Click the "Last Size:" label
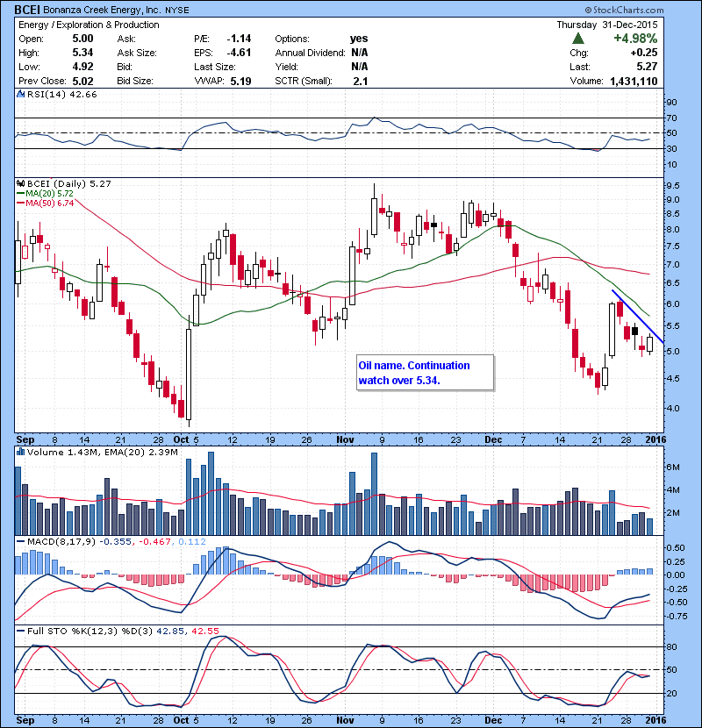The height and width of the screenshot is (728, 702). point(215,67)
